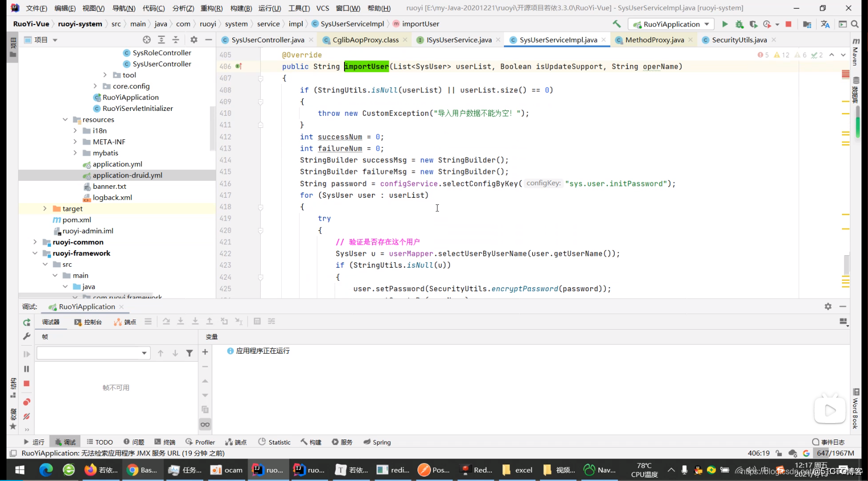Open the thread selector dropdown in frames panel
Image resolution: width=868 pixels, height=481 pixels.
tap(93, 353)
